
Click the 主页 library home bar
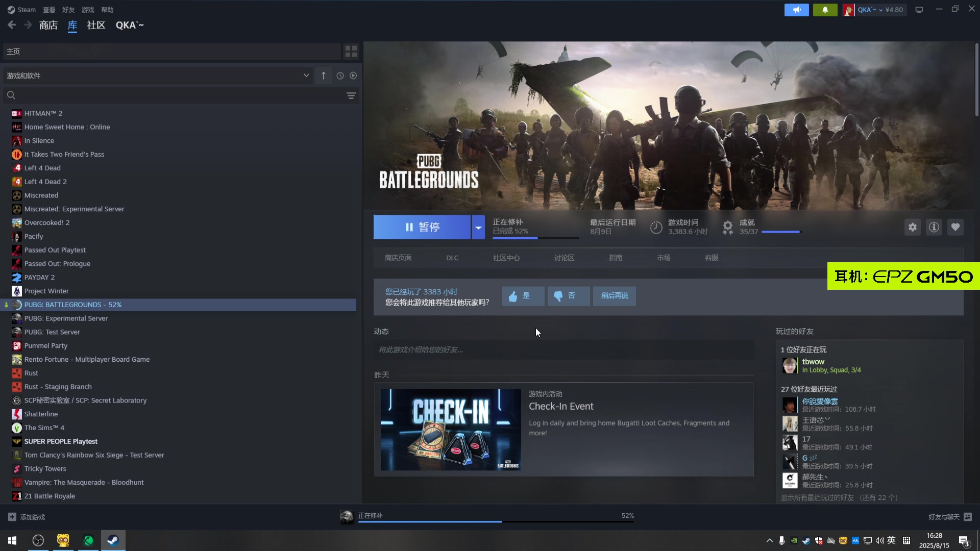[x=171, y=51]
